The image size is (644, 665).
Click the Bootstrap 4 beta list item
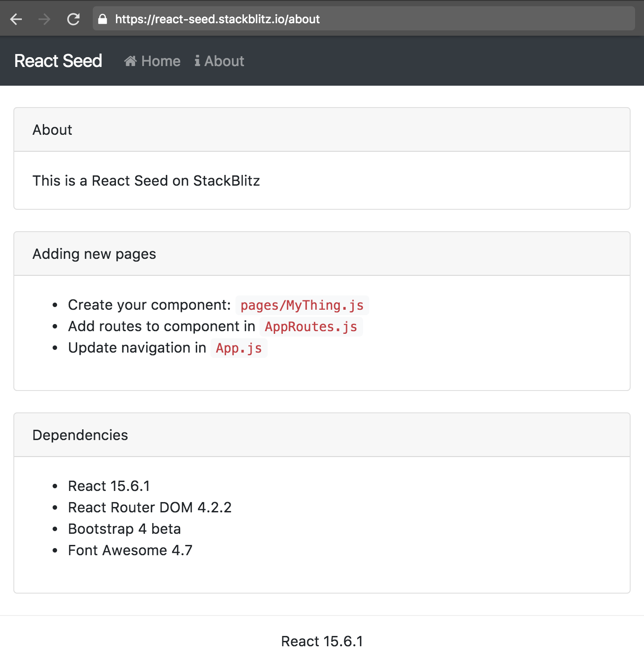(x=124, y=529)
